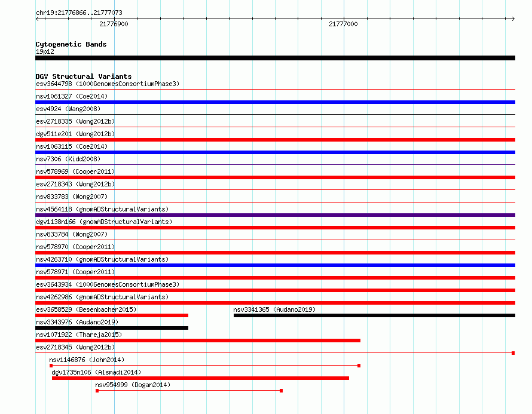
Task: Click the red bar under nsv1071922
Action: coord(198,341)
